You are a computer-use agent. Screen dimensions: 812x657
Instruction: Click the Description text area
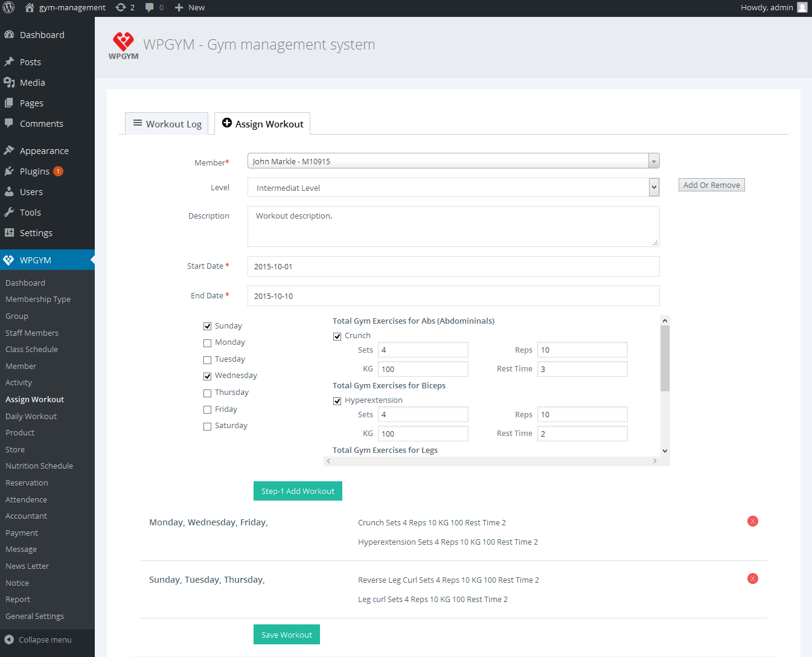coord(453,226)
